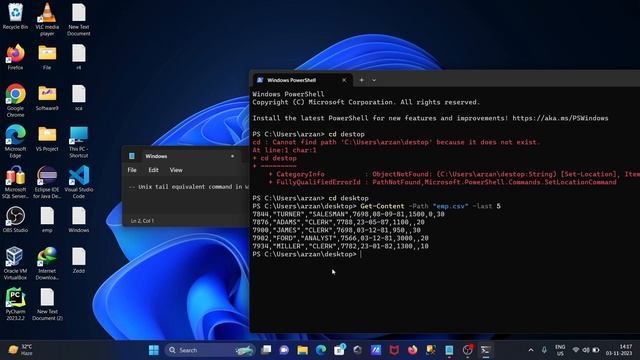The image size is (640, 360).
Task: Open Microsoft Edge from the taskbar
Action: [x=321, y=350]
